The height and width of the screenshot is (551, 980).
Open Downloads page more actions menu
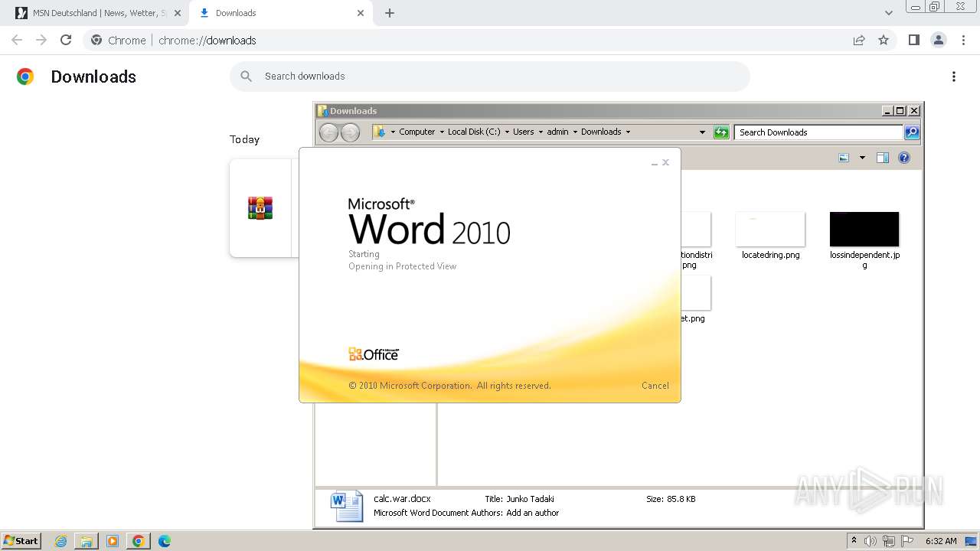[954, 77]
